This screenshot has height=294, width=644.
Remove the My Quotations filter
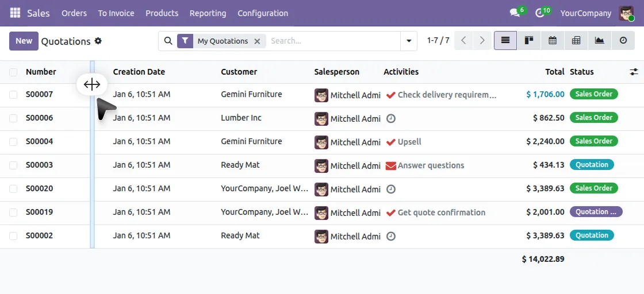[x=257, y=41]
